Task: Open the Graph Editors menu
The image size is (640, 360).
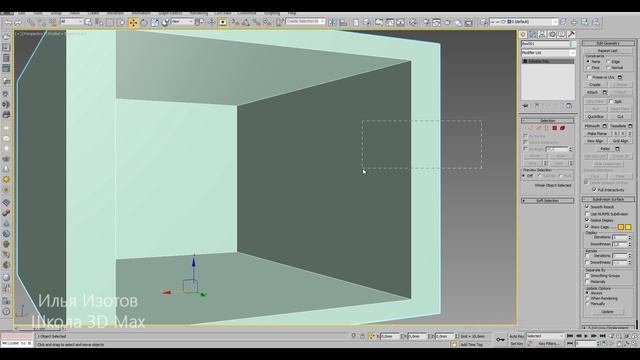Action: 170,13
